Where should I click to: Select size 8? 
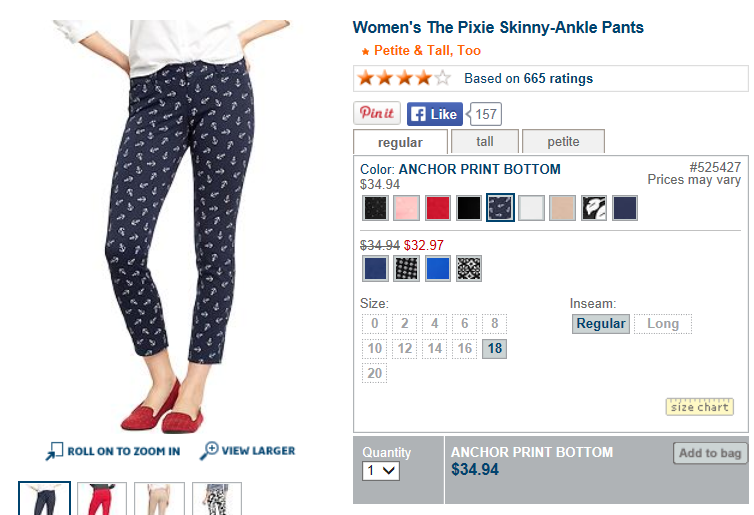(494, 323)
